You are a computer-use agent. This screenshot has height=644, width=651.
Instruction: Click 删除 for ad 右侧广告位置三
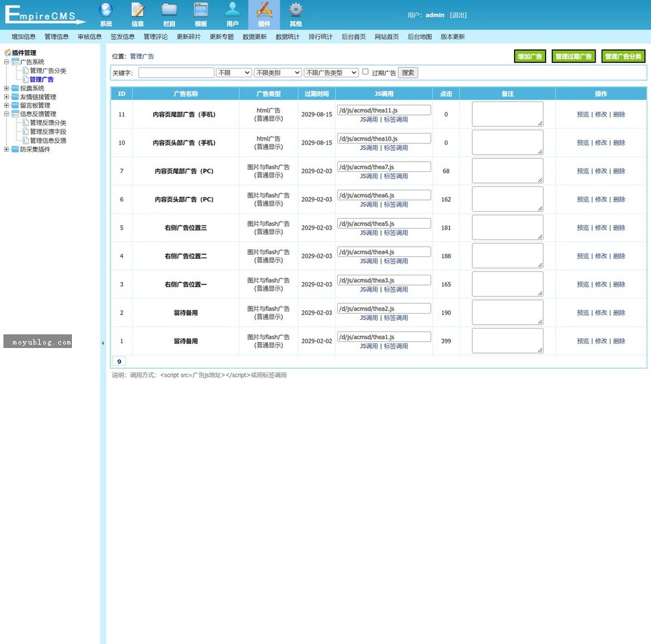(x=619, y=227)
